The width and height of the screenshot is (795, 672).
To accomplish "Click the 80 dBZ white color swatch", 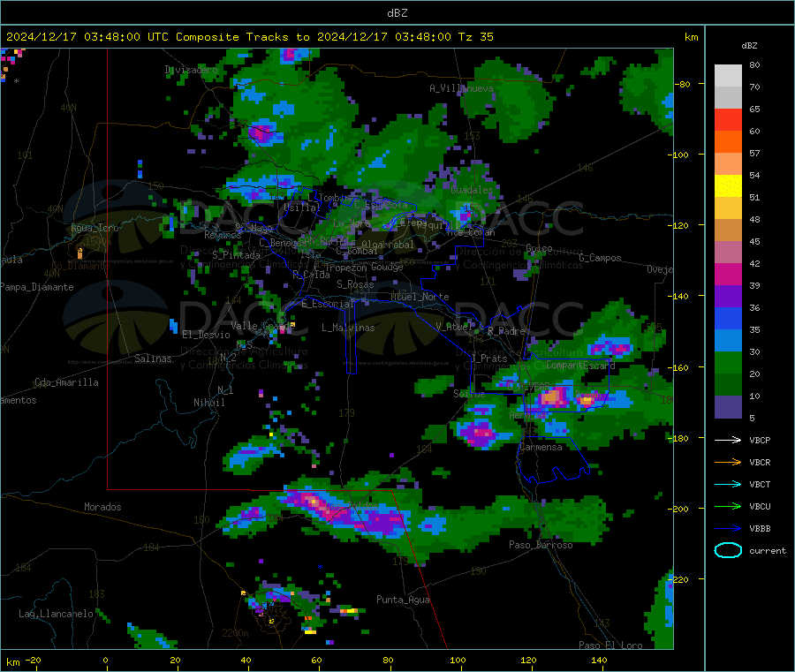I will 728,76.
